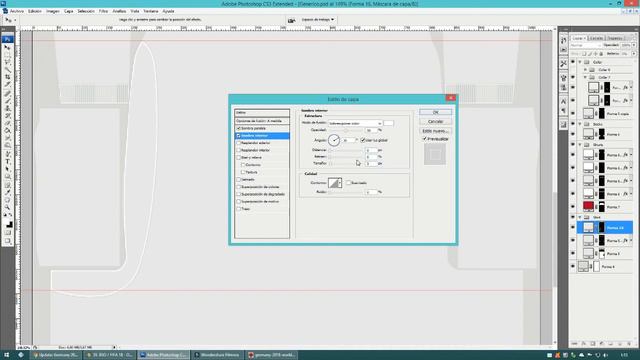Click the inner shadow color swatch

point(389,123)
